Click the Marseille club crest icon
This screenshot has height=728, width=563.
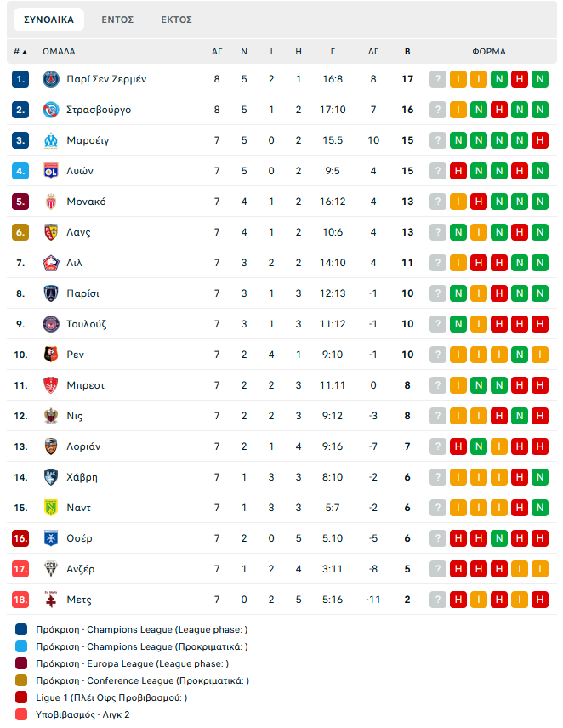click(50, 140)
